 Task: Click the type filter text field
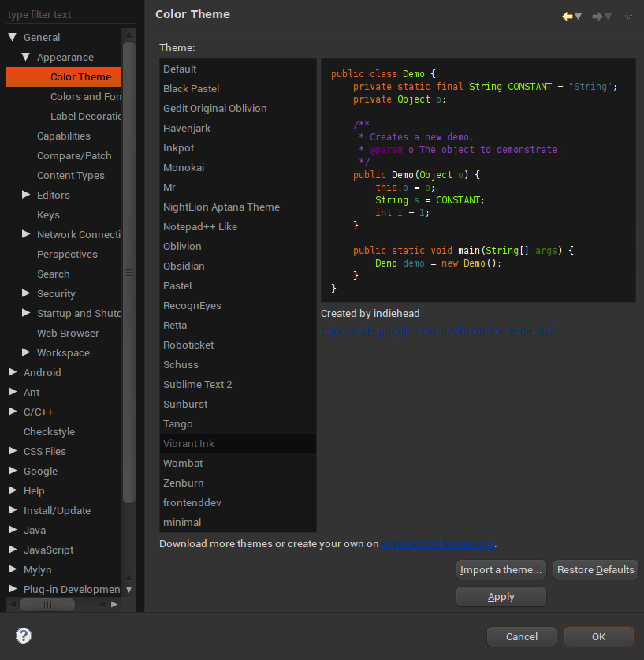[69, 14]
